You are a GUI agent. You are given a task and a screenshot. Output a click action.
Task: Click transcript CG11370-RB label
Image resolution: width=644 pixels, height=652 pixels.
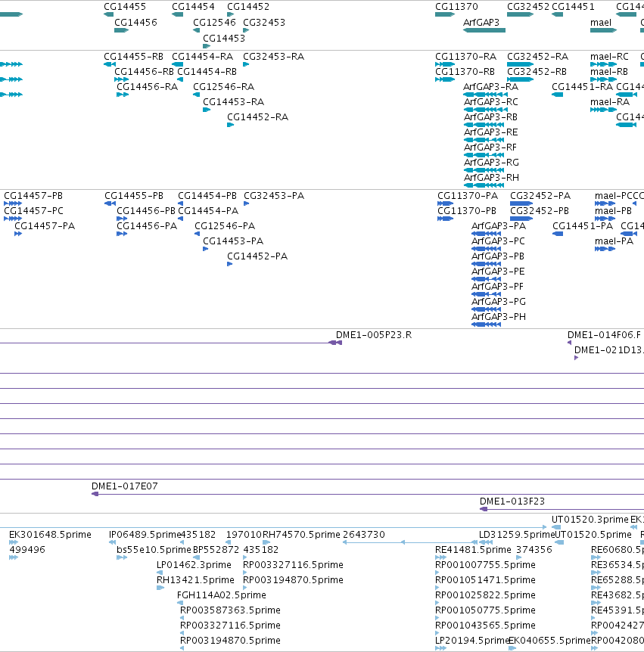point(465,72)
